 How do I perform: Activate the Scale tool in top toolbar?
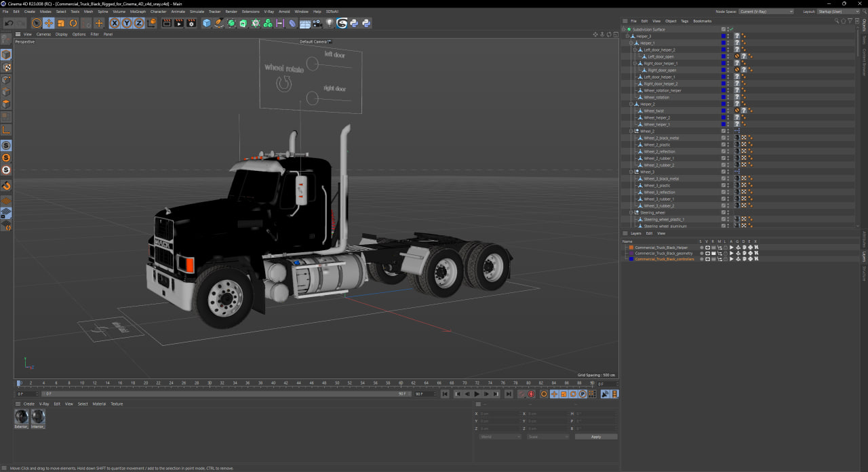[x=61, y=23]
